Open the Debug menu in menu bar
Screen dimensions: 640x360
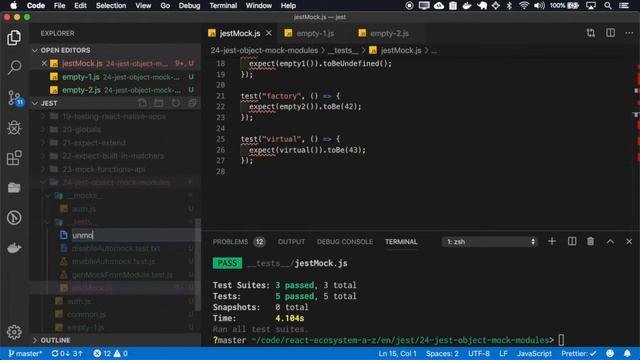click(189, 5)
